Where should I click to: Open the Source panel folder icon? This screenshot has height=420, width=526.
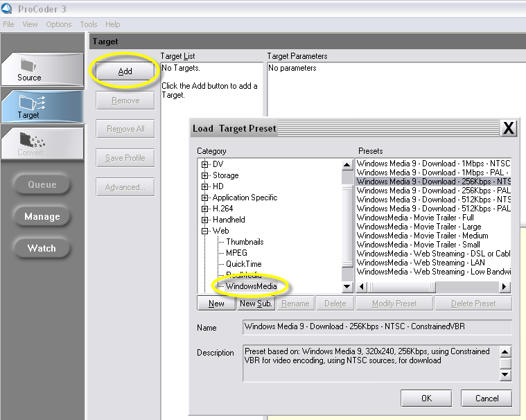pos(28,64)
